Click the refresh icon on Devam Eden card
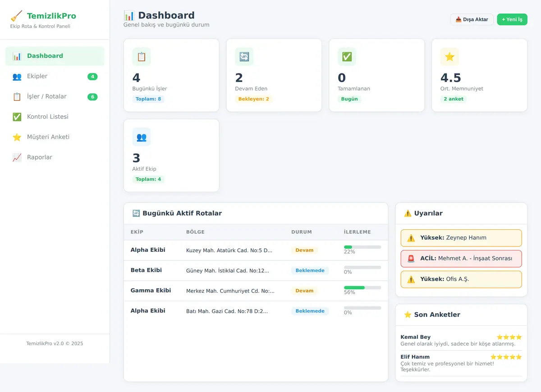 point(244,57)
